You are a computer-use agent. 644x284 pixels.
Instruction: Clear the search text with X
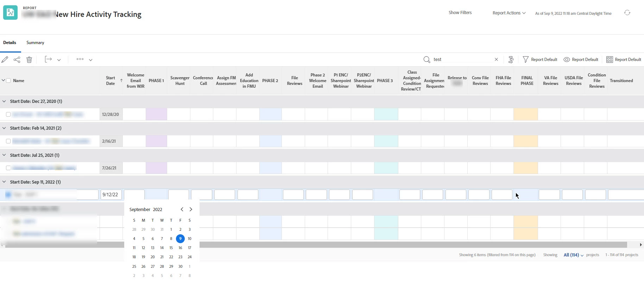pos(496,60)
